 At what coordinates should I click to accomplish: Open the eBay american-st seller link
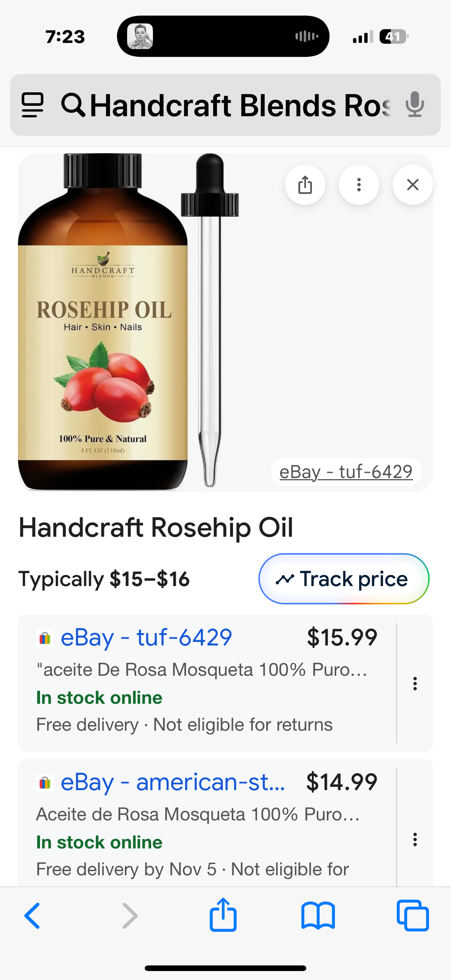[x=172, y=782]
